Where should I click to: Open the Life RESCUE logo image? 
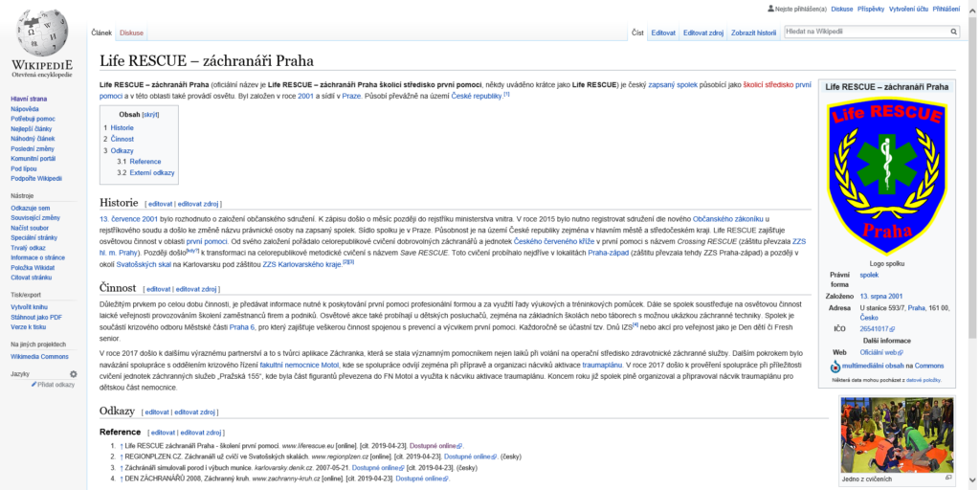(x=887, y=176)
